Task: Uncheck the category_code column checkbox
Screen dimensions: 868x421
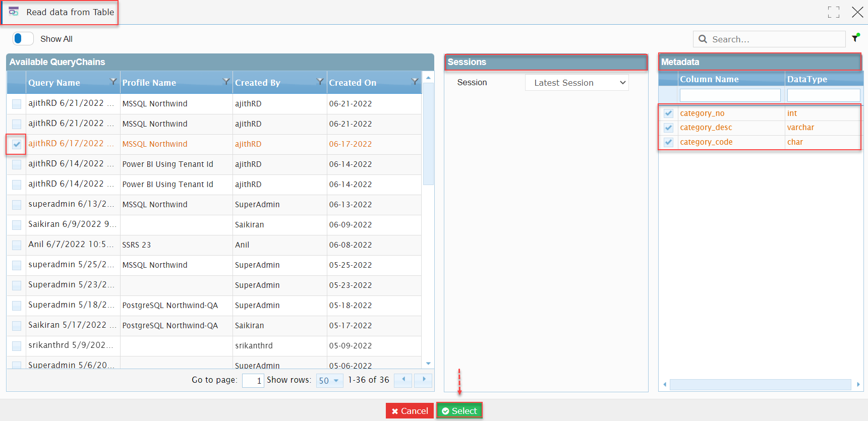Action: (668, 142)
